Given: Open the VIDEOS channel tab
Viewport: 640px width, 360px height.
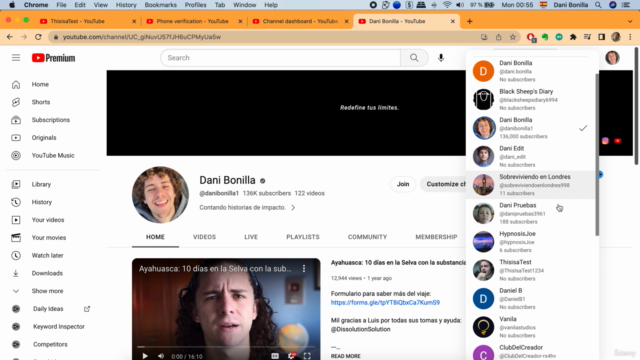Looking at the screenshot, I should coord(204,237).
